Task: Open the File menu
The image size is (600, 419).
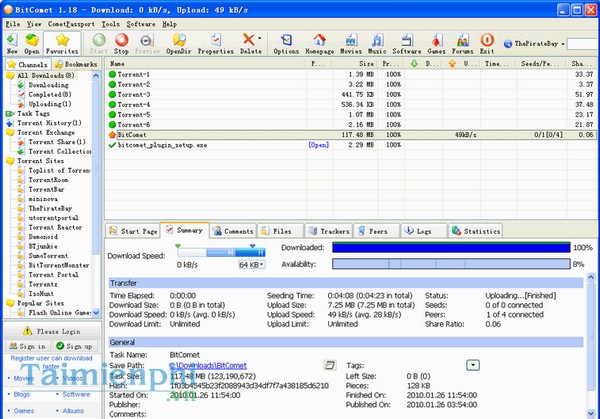Action: tap(13, 24)
